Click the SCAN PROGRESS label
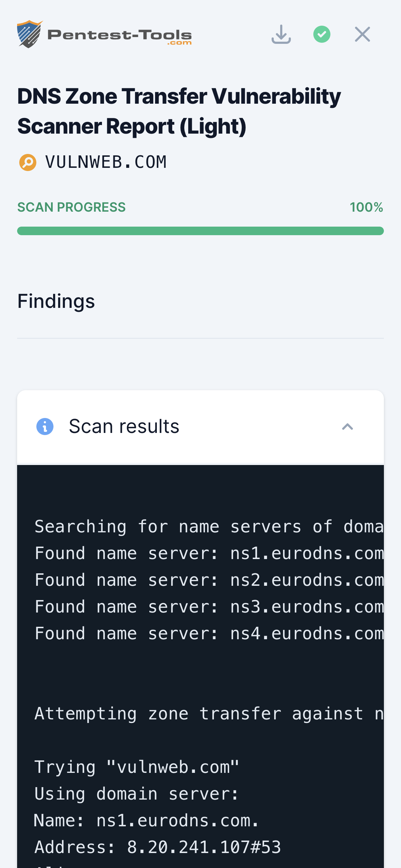Screen dimensions: 401x868 pyautogui.click(x=71, y=207)
